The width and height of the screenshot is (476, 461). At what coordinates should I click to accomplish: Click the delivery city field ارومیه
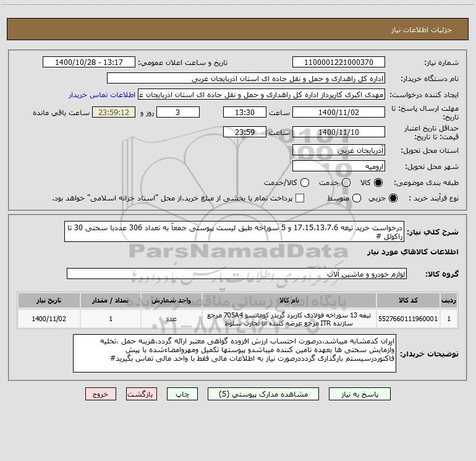[339, 166]
